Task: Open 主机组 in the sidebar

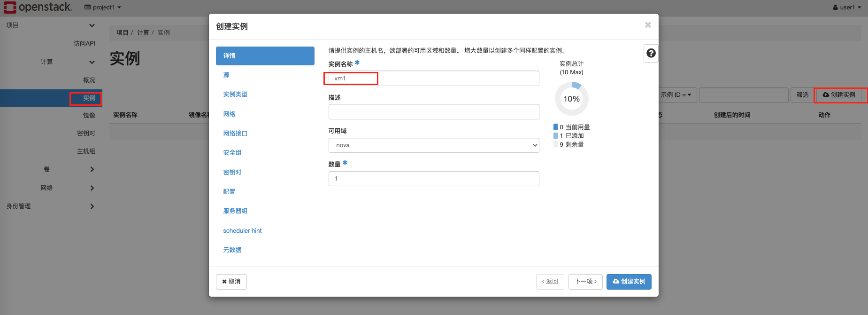Action: 86,151
